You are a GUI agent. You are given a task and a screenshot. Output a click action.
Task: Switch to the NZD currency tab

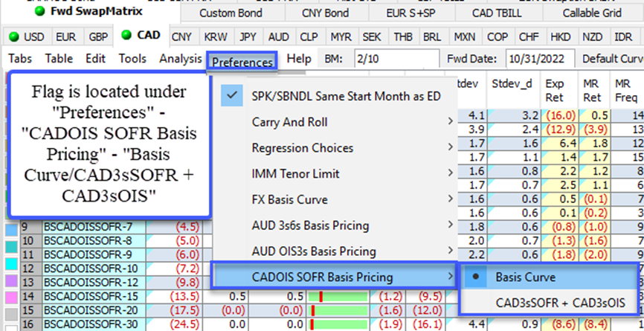(593, 37)
